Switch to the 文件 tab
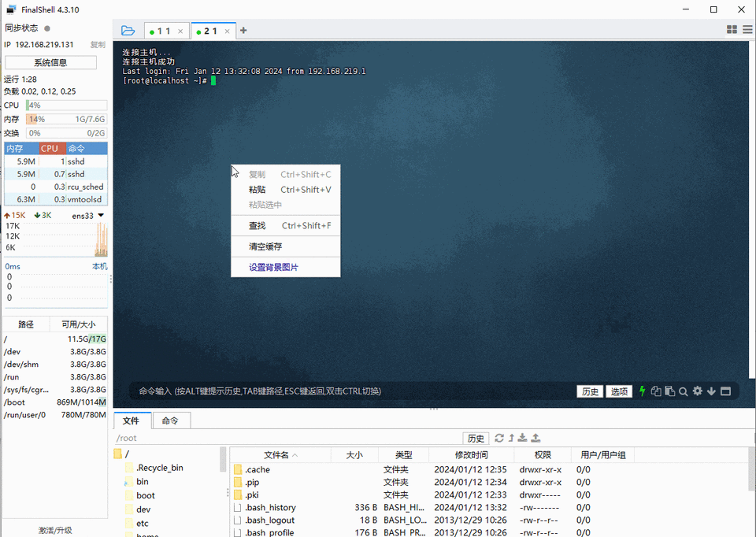 131,420
